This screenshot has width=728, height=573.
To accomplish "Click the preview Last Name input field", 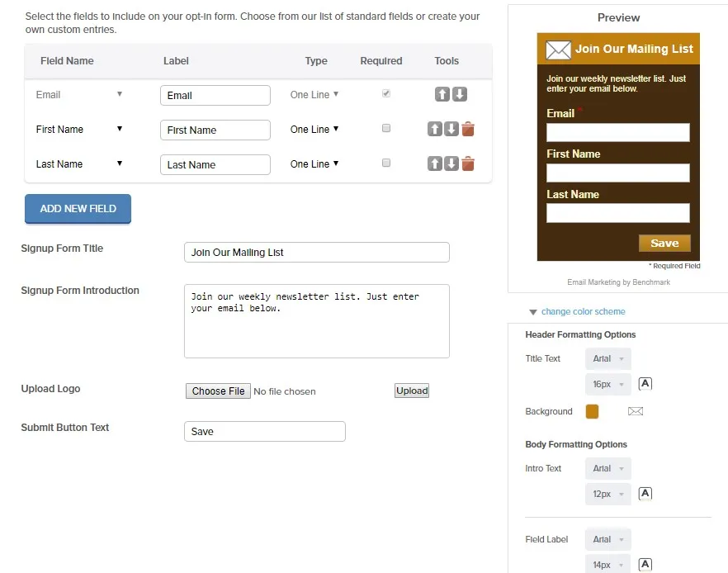I will (x=618, y=213).
